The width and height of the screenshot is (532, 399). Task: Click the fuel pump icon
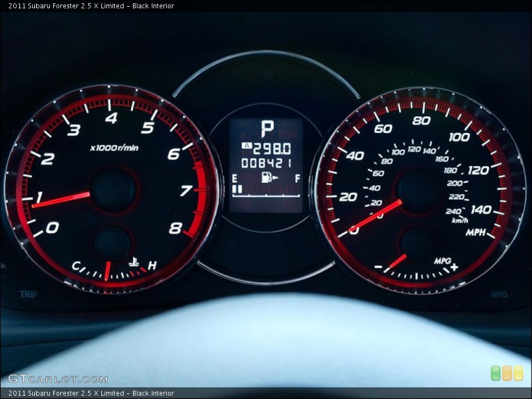pyautogui.click(x=269, y=177)
